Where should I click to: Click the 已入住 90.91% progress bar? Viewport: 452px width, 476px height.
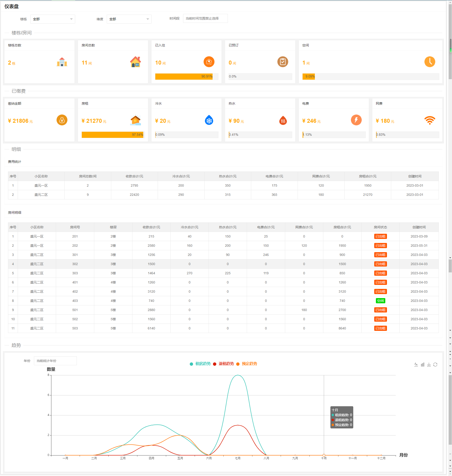[186, 76]
